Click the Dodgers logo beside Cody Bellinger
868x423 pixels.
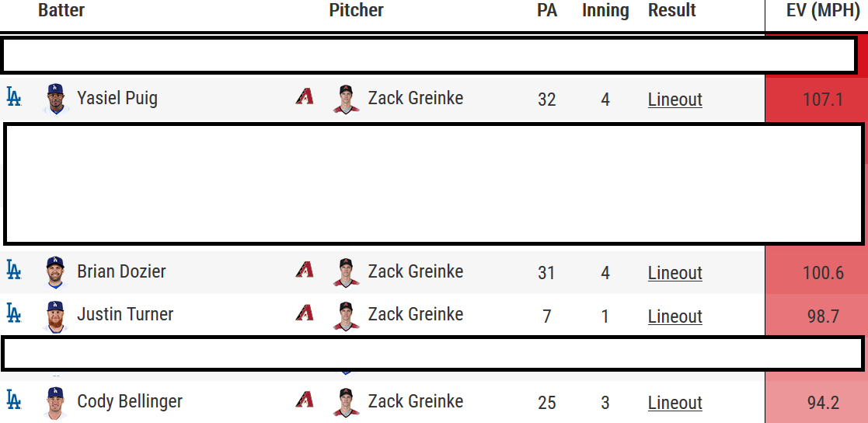pyautogui.click(x=13, y=400)
